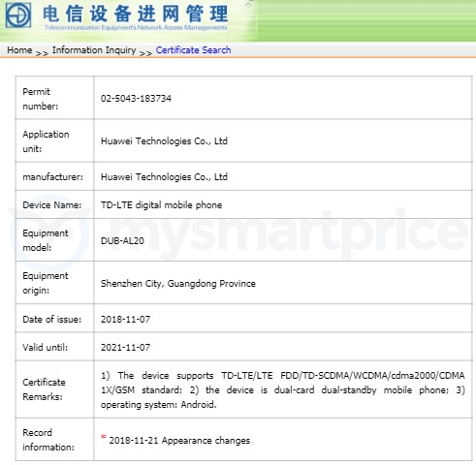Click the Chinese site title banner

pyautogui.click(x=136, y=14)
